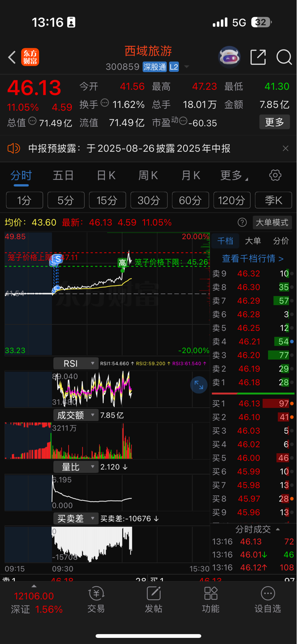Open the 更多 chart period dropdown
This screenshot has width=297, height=644.
pos(234,176)
